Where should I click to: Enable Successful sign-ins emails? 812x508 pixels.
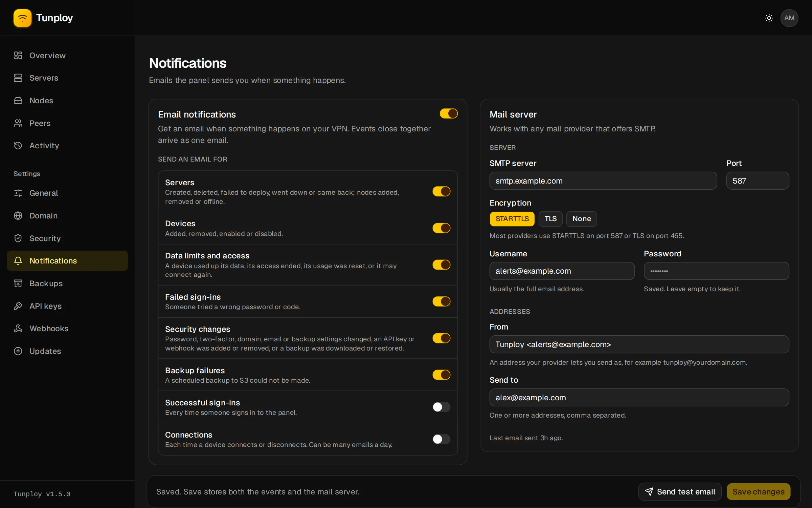coord(442,407)
